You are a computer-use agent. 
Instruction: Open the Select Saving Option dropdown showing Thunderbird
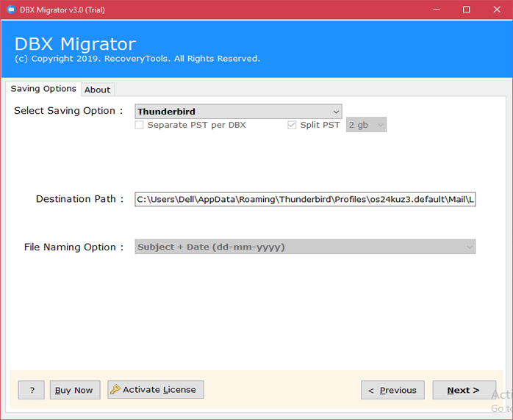[239, 112]
